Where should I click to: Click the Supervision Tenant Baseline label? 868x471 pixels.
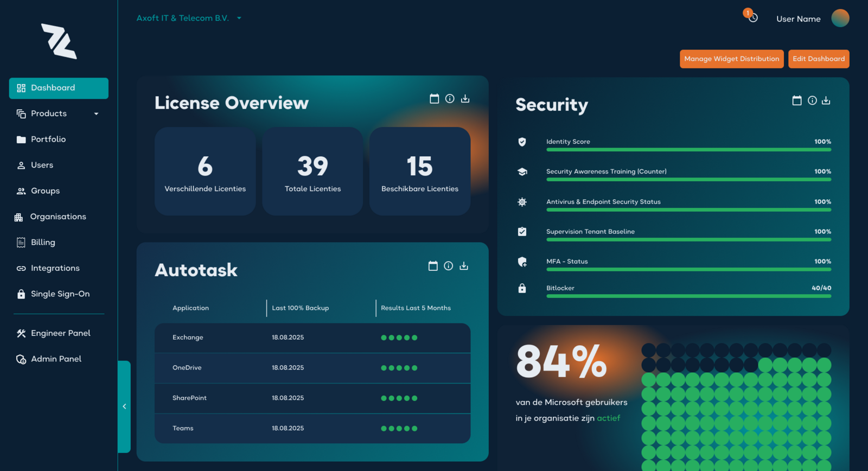tap(590, 232)
